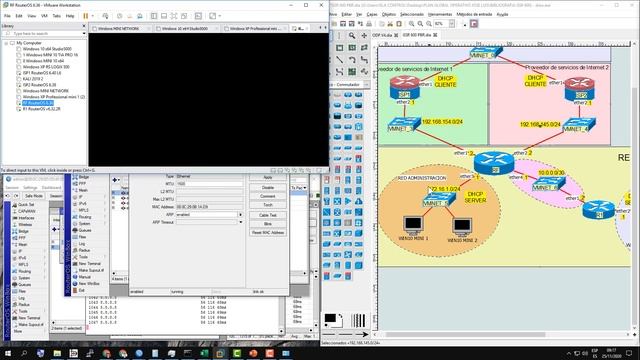Click the Disable button in interface dialog
The height and width of the screenshot is (360, 640).
coord(268,188)
